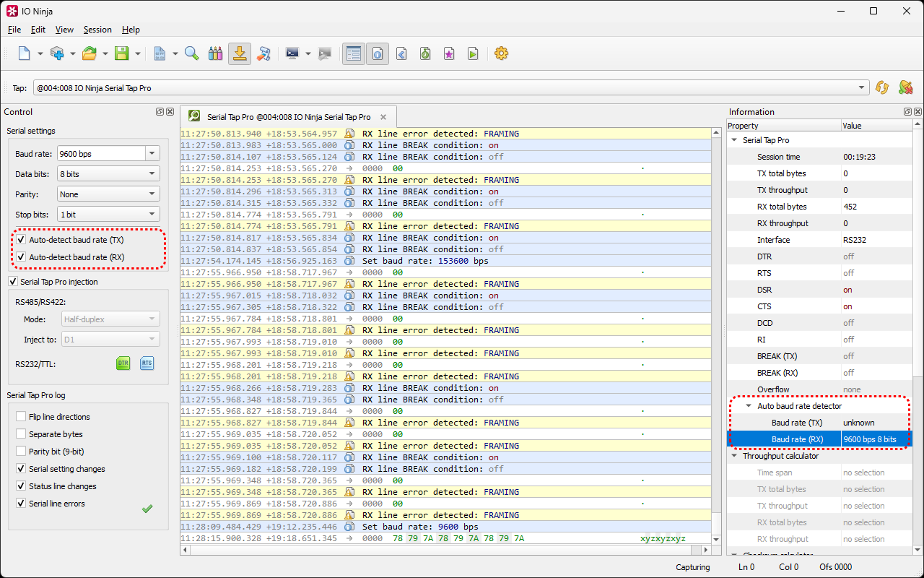Click the magnifier Find icon in toolbar
924x578 pixels.
[192, 53]
